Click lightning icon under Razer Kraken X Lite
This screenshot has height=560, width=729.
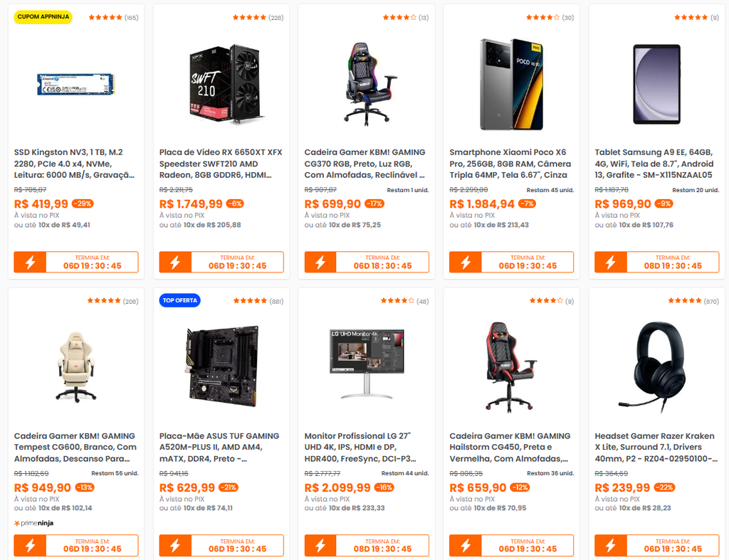click(610, 545)
